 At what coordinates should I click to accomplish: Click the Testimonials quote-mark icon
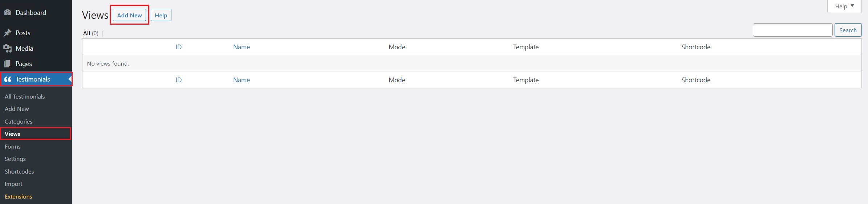8,79
